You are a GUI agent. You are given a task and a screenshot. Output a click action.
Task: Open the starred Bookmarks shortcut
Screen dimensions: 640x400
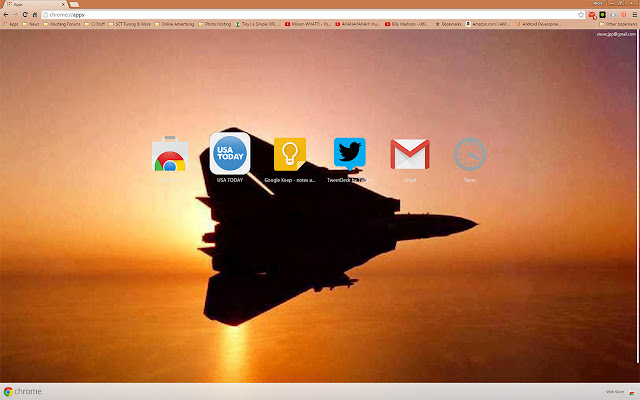448,24
